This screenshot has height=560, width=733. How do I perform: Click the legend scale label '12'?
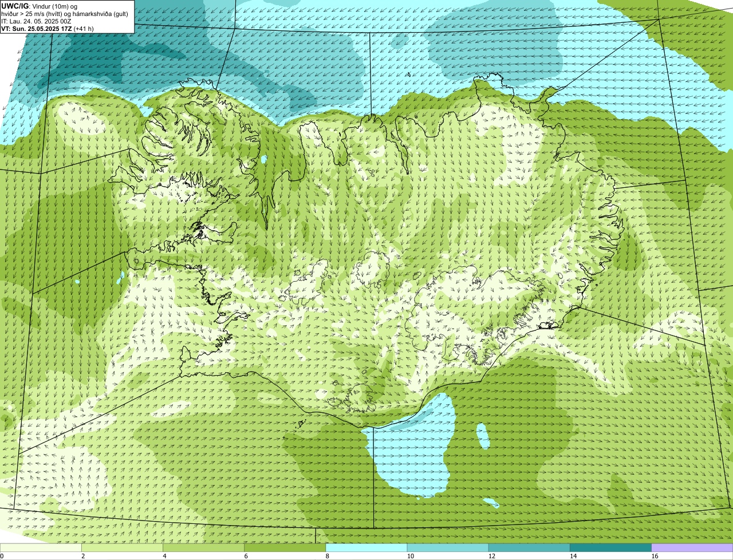tap(492, 556)
